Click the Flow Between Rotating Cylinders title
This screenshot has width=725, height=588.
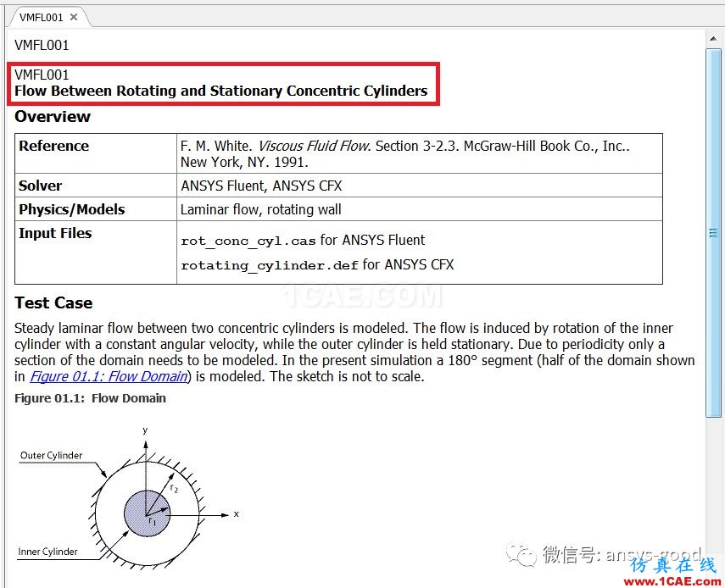click(x=221, y=91)
